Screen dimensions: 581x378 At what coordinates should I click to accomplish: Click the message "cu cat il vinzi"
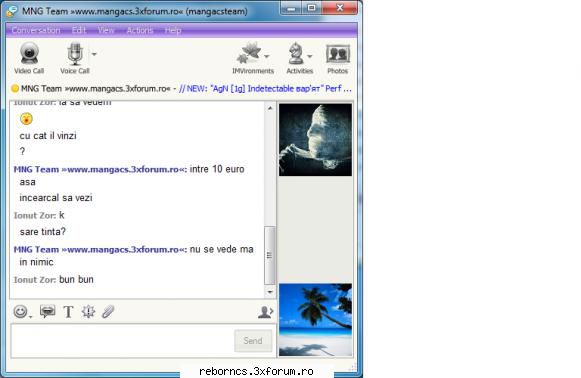[x=48, y=136]
